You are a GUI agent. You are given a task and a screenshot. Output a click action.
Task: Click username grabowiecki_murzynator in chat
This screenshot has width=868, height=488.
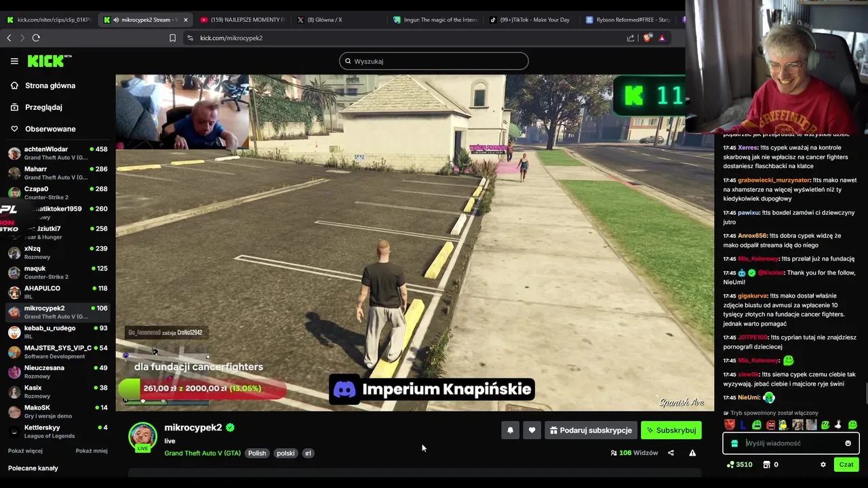774,180
